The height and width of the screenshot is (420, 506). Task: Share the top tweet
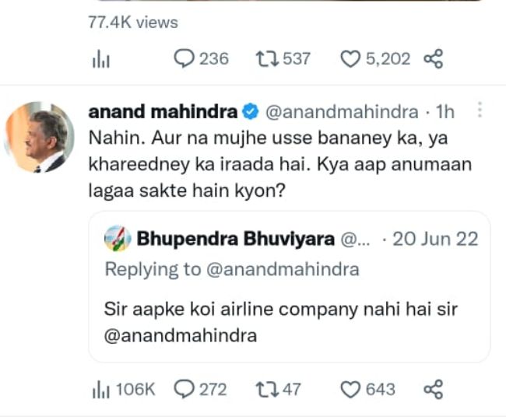click(433, 58)
